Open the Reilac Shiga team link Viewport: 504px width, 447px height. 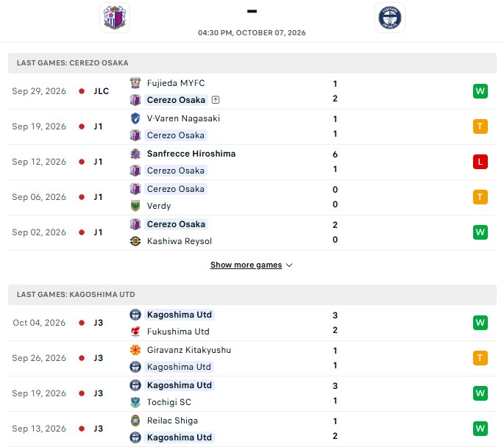172,421
